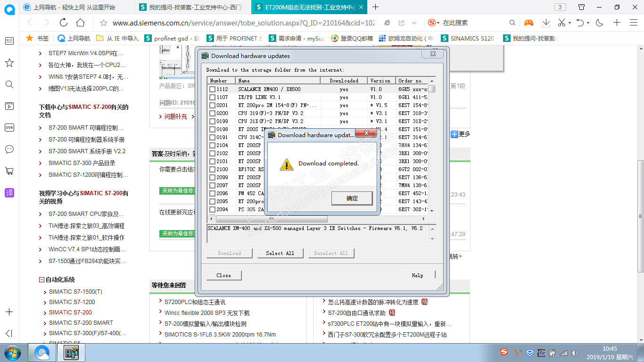This screenshot has height=362, width=644.
Task: Open a new browser tab
Action: [x=376, y=7]
